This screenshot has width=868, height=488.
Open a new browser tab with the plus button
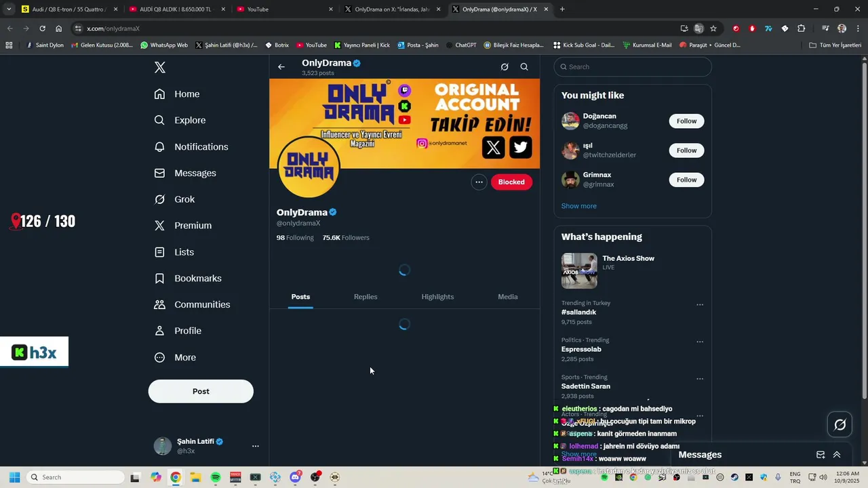(562, 9)
